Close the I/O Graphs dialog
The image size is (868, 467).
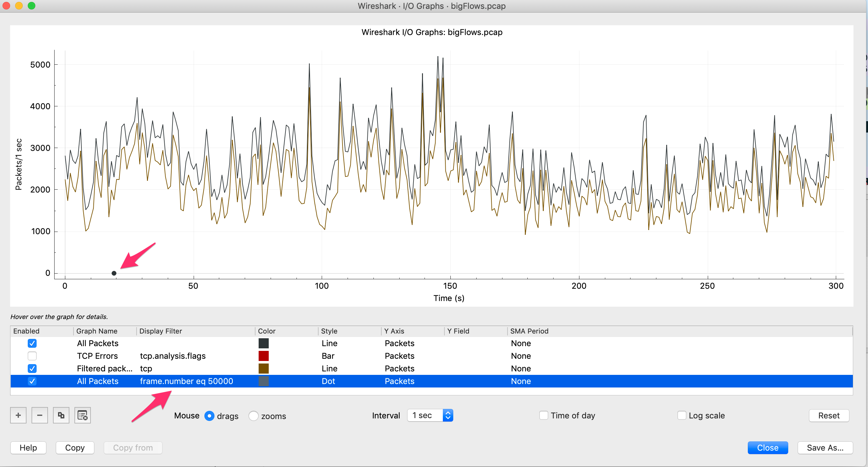click(x=768, y=447)
